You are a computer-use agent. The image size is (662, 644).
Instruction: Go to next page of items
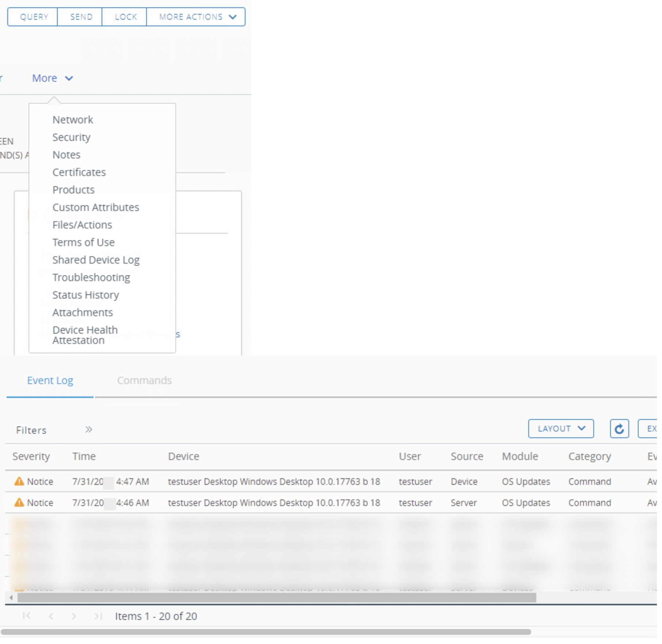click(x=74, y=616)
